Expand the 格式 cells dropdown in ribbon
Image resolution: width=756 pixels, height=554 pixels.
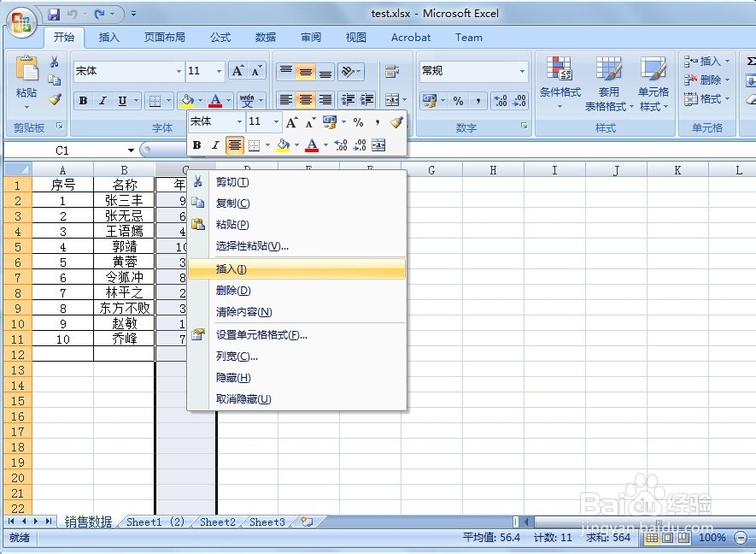pos(727,99)
